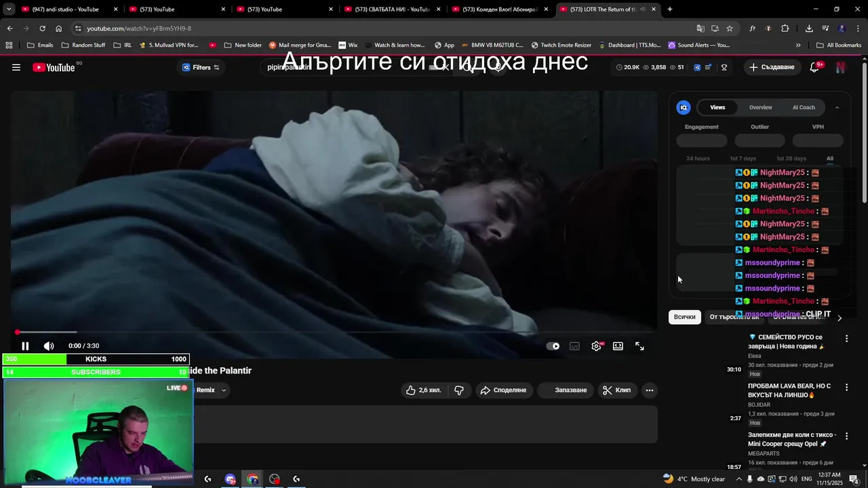Reload the page with the refresh icon
The height and width of the screenshot is (488, 868).
(x=42, y=28)
